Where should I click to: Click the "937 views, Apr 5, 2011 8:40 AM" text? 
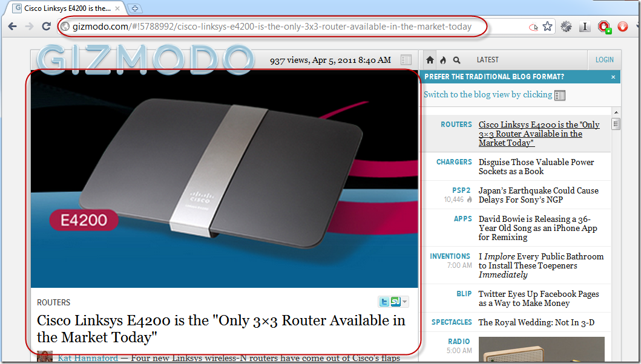pyautogui.click(x=330, y=60)
